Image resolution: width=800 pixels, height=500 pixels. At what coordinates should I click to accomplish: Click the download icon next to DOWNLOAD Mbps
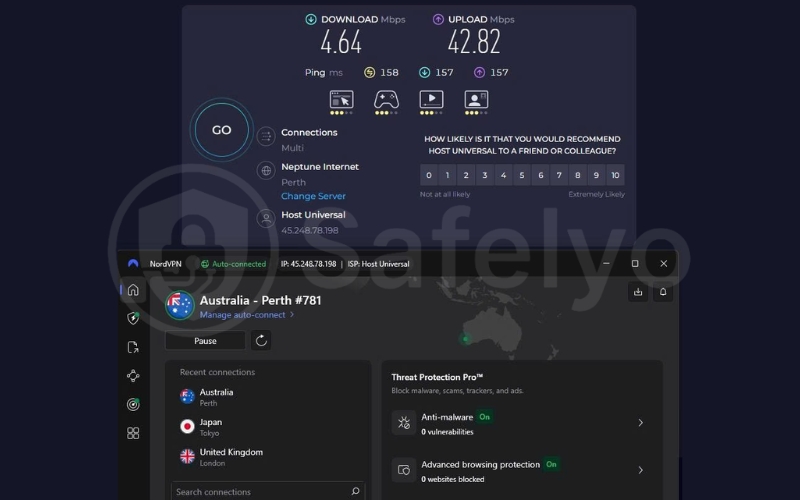(x=311, y=19)
